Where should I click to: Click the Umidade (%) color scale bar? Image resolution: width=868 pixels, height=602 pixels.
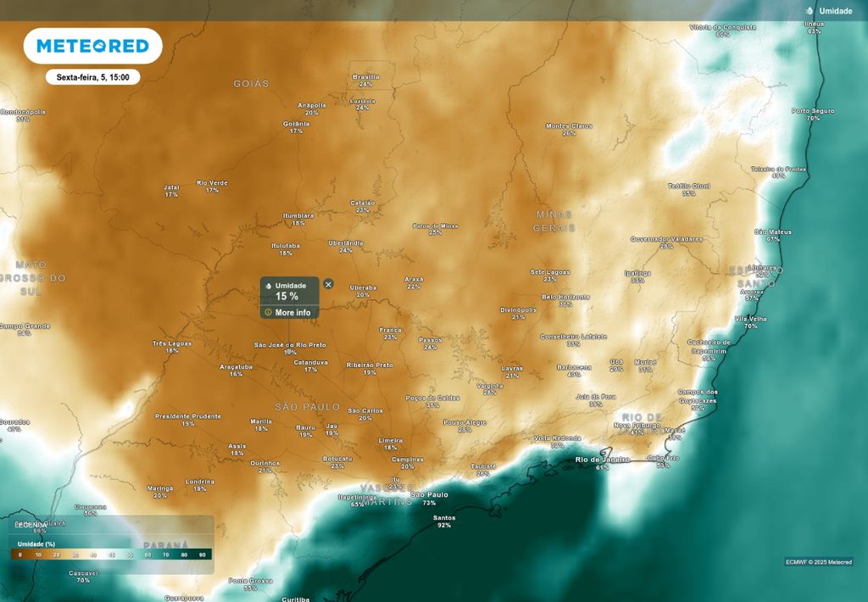pyautogui.click(x=111, y=555)
